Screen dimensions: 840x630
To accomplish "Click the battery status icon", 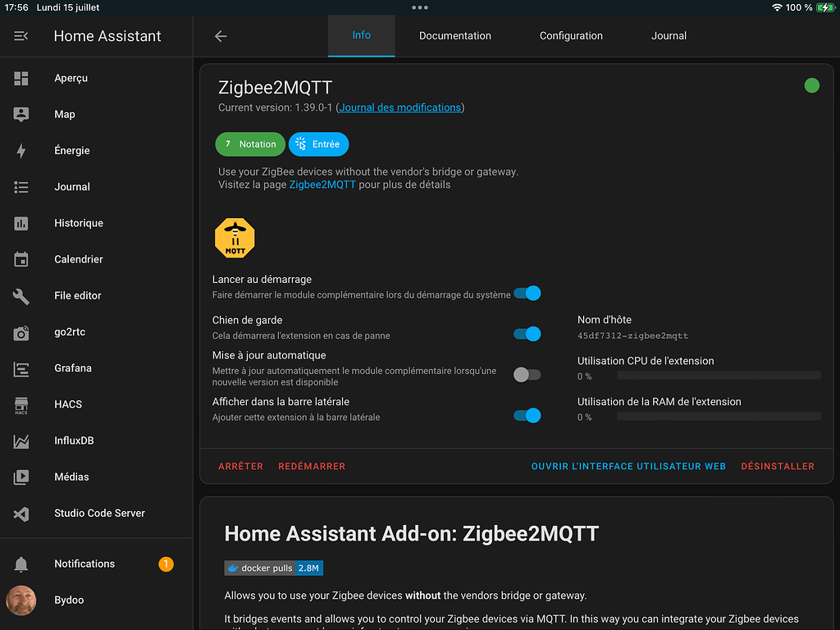I will (x=825, y=7).
